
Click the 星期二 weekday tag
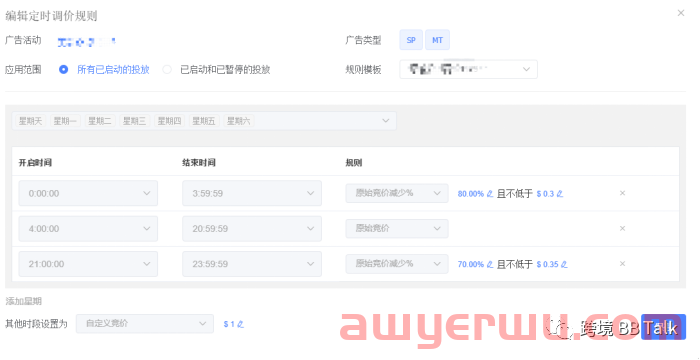[x=100, y=121]
